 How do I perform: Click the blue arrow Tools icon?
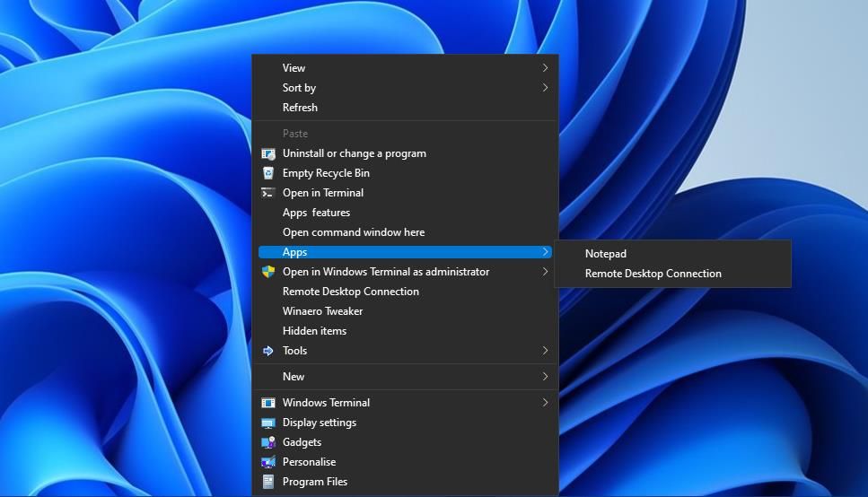(267, 351)
